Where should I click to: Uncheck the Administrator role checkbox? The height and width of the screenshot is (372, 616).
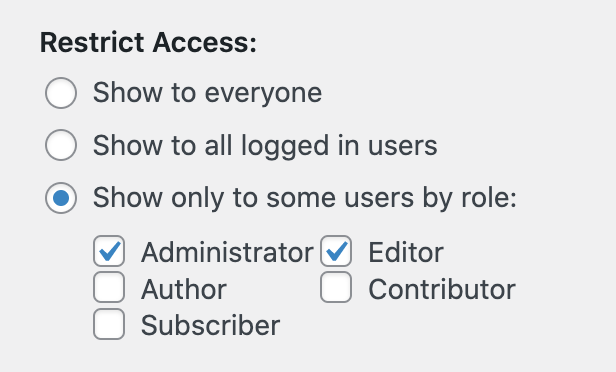point(109,251)
